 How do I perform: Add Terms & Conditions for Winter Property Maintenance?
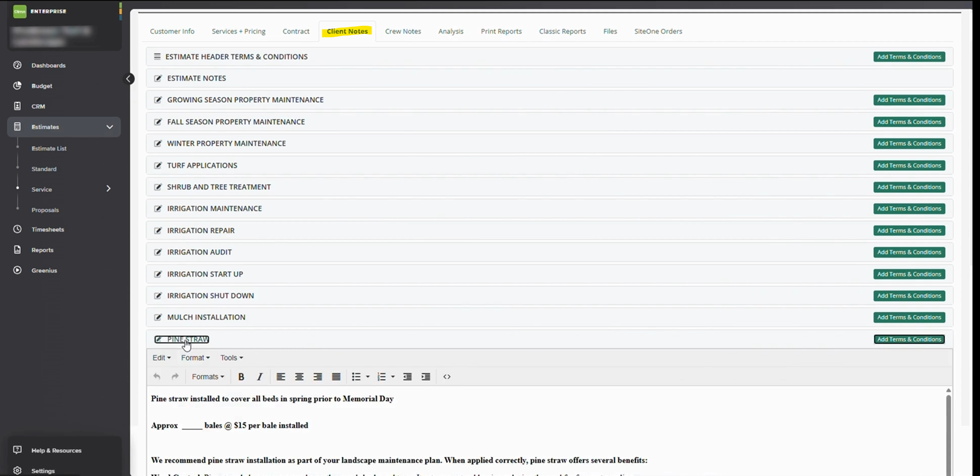909,143
